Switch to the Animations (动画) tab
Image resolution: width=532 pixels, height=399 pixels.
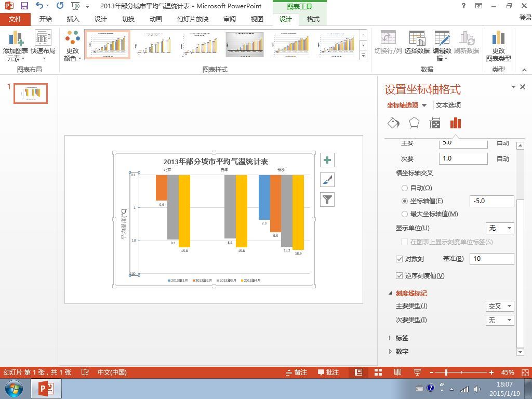(156, 19)
